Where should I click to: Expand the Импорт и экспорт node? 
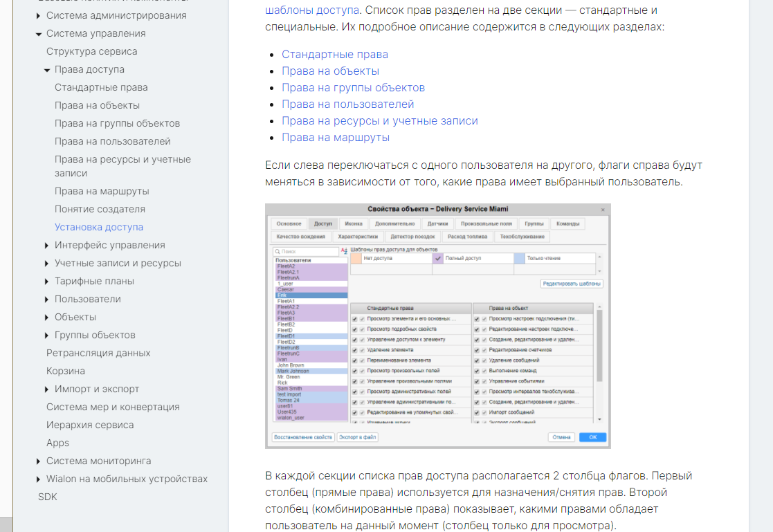(47, 389)
